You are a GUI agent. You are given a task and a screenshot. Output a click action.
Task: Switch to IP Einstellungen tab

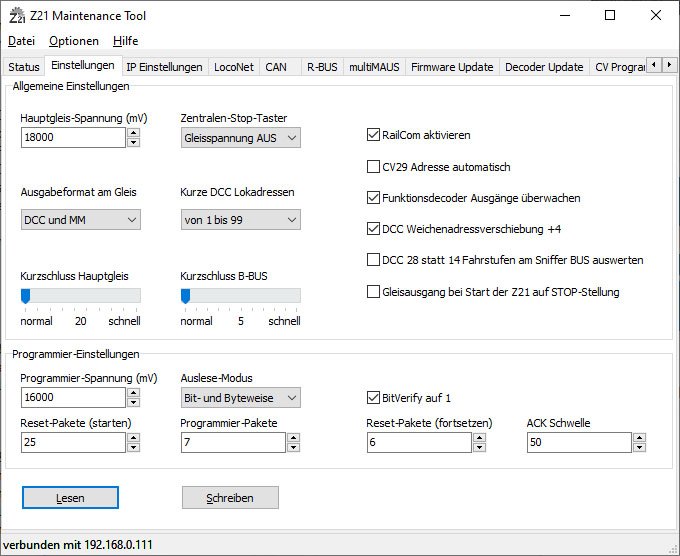(x=164, y=67)
